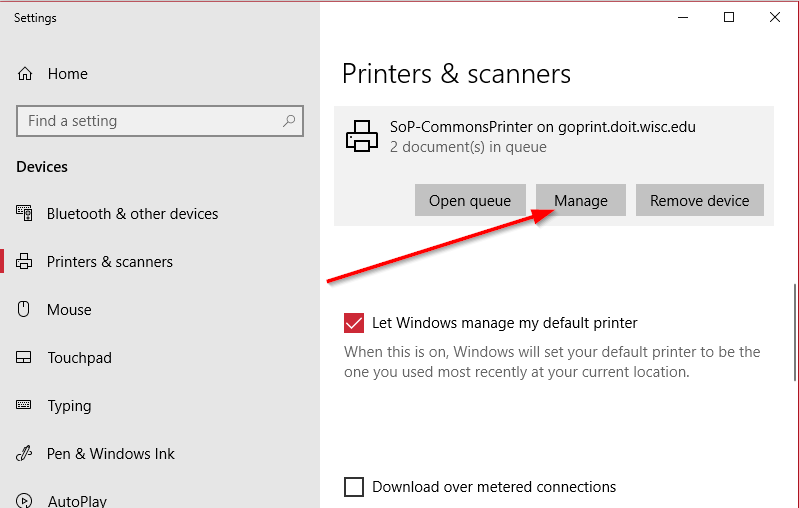
Task: Click the vertical scrollbar on the right
Action: (795, 332)
